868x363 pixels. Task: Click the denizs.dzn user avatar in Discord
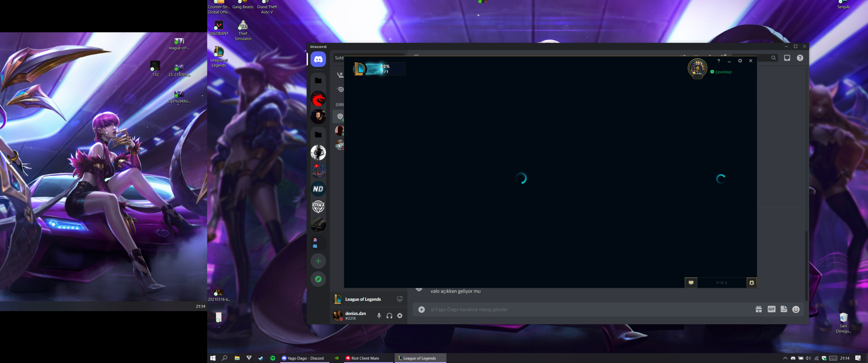click(x=338, y=316)
